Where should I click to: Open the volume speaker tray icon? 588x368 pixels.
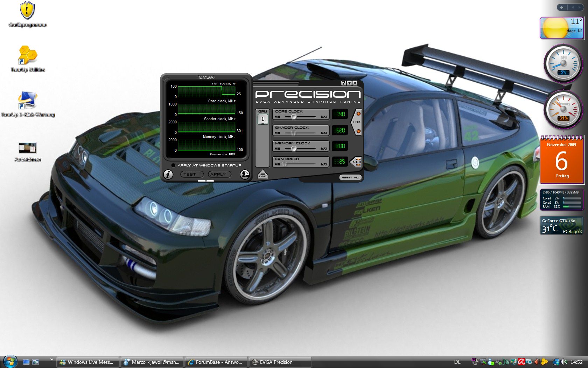point(563,362)
